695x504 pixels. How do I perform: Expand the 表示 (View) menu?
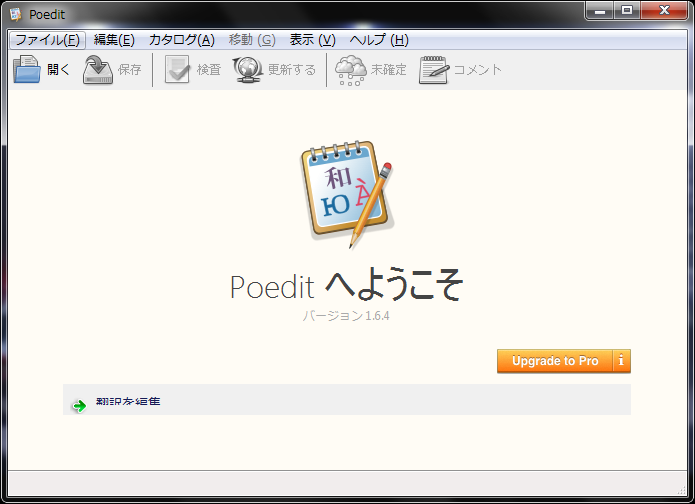click(x=314, y=40)
